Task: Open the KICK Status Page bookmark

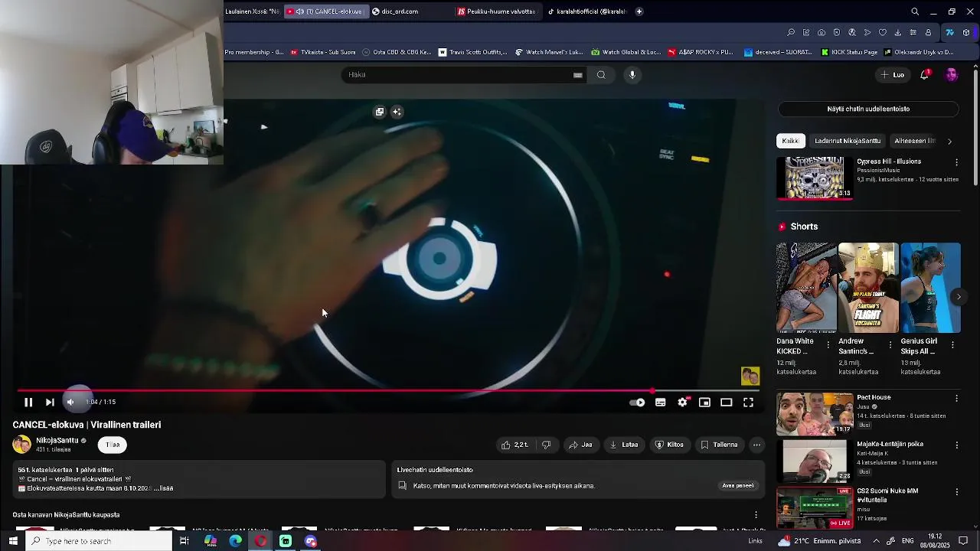Action: coord(849,52)
